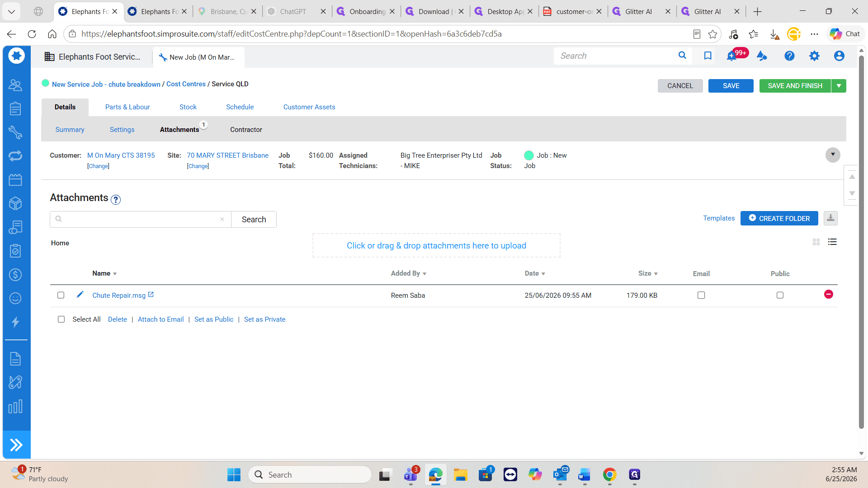The width and height of the screenshot is (868, 488).
Task: Open the Recurring arrows sidebar icon
Action: 15,156
